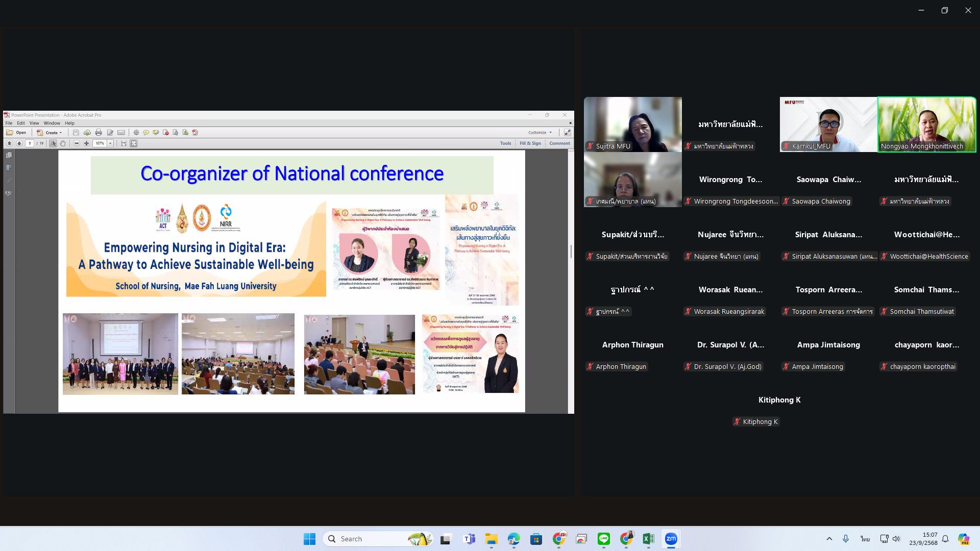Viewport: 980px width, 551px height.
Task: Open the Page Thumbnails side panel
Action: pyautogui.click(x=9, y=155)
